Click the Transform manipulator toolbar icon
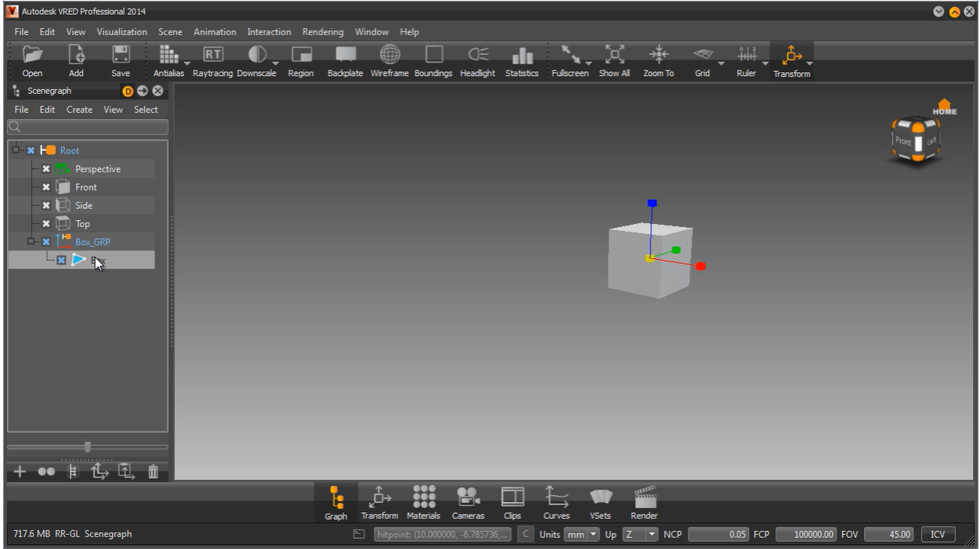This screenshot has width=980, height=549. tap(791, 55)
